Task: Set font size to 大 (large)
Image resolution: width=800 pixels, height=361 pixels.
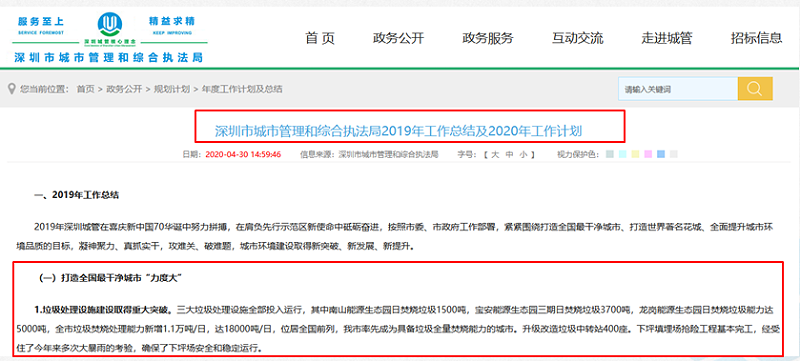Action: coord(494,154)
